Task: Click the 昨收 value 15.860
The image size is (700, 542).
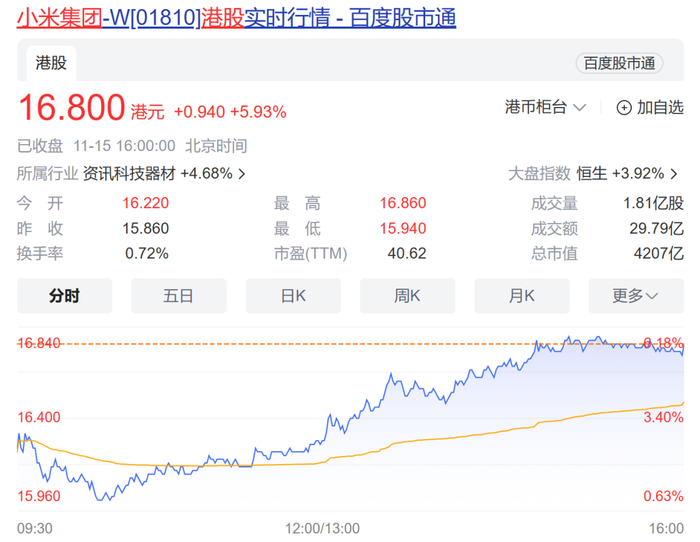Action: click(146, 229)
